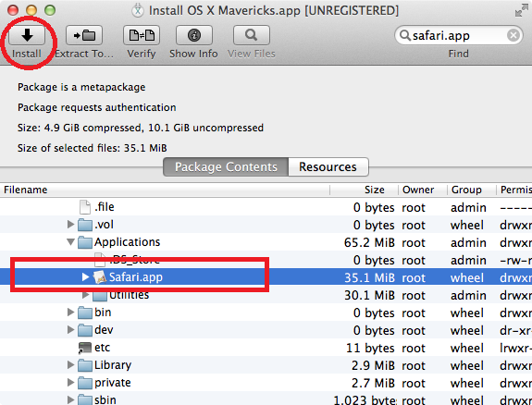Expand the bin folder
The image size is (532, 405).
pos(70,312)
